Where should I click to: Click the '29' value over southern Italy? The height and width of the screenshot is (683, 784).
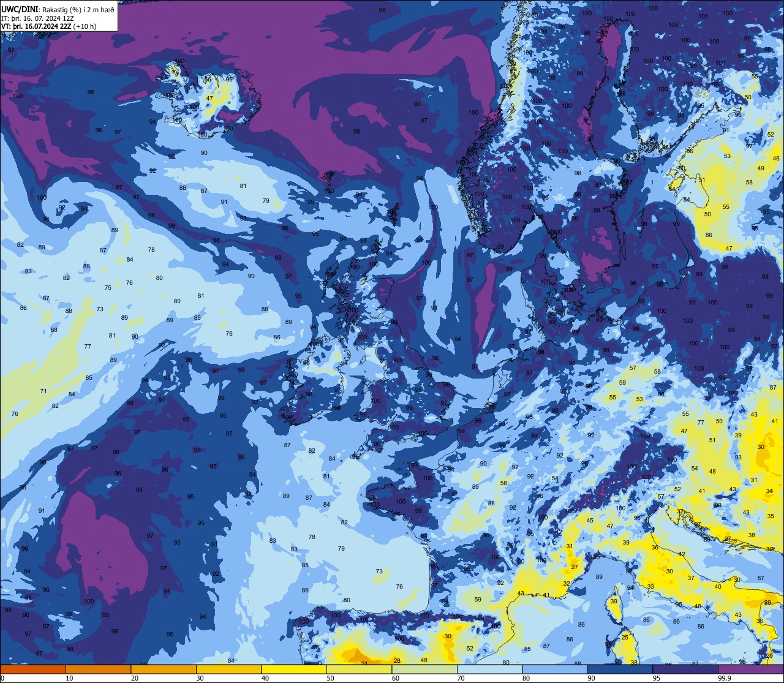[767, 603]
